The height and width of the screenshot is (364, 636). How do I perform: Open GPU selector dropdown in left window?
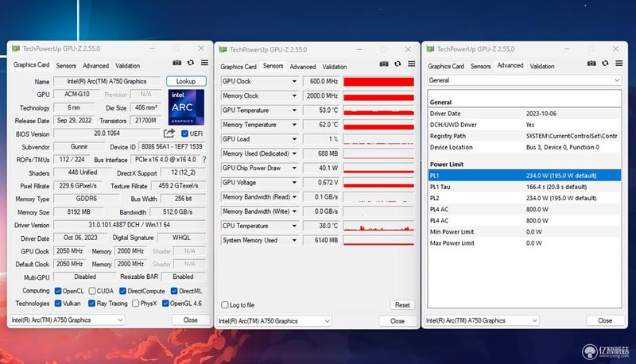(x=67, y=319)
